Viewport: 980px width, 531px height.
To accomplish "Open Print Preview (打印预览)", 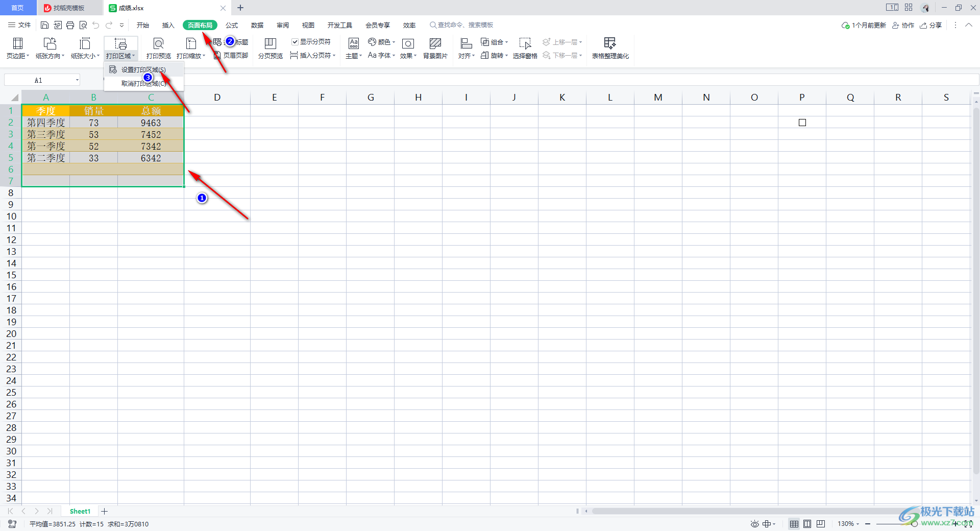I will coord(158,49).
